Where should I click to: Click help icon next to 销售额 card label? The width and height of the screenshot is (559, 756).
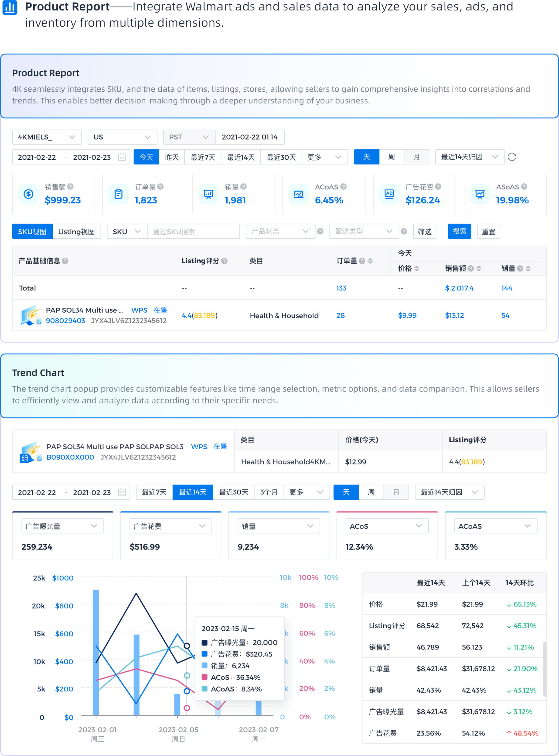(70, 186)
